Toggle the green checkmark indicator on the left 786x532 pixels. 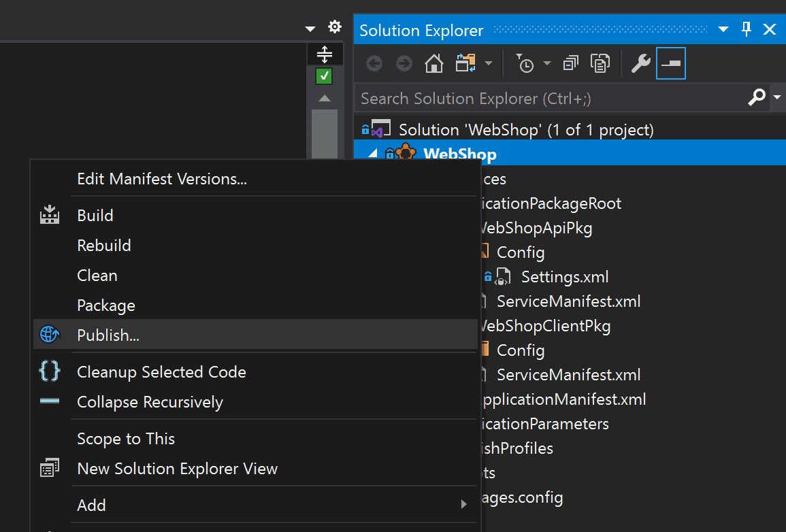(x=324, y=76)
